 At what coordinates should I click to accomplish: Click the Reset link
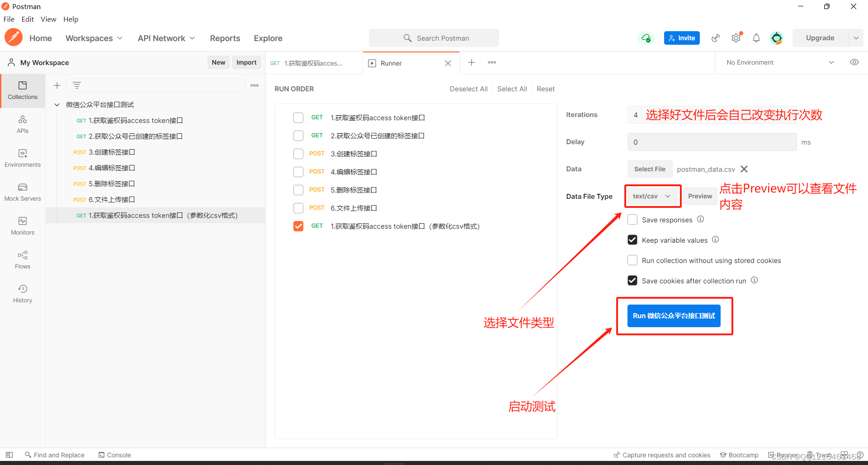[x=545, y=89]
